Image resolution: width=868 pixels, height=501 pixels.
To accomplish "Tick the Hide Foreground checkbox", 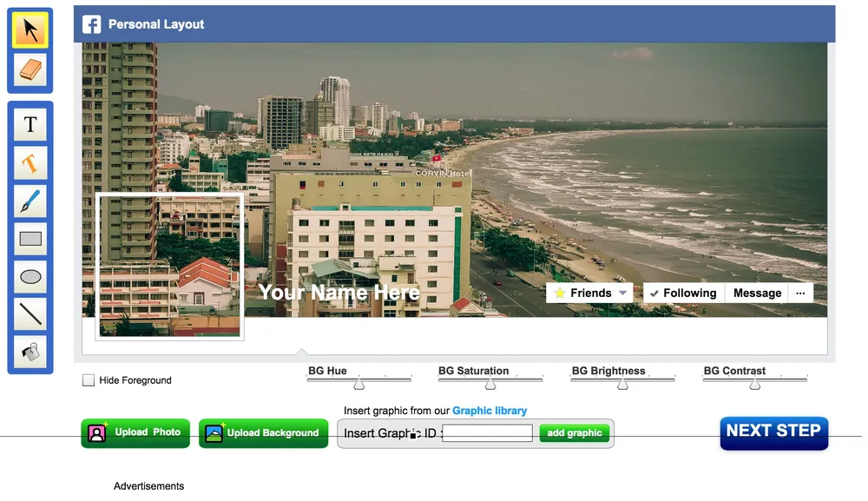I will (88, 380).
